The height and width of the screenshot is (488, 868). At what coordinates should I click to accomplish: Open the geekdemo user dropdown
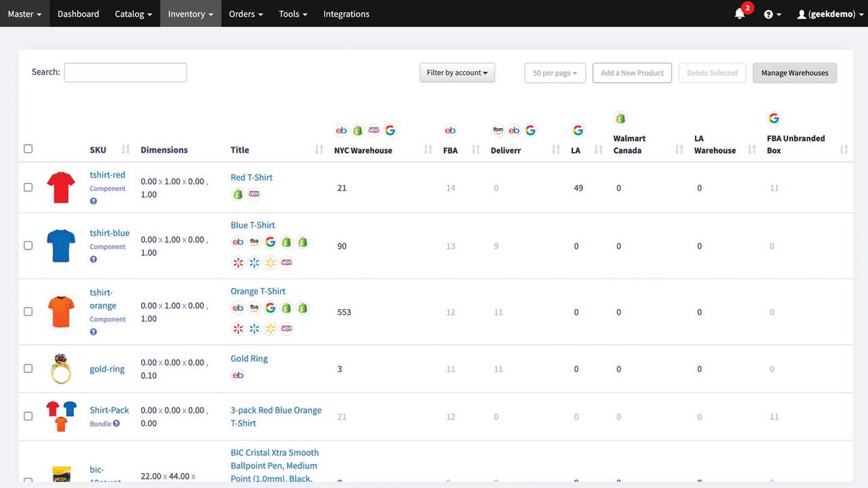[831, 14]
